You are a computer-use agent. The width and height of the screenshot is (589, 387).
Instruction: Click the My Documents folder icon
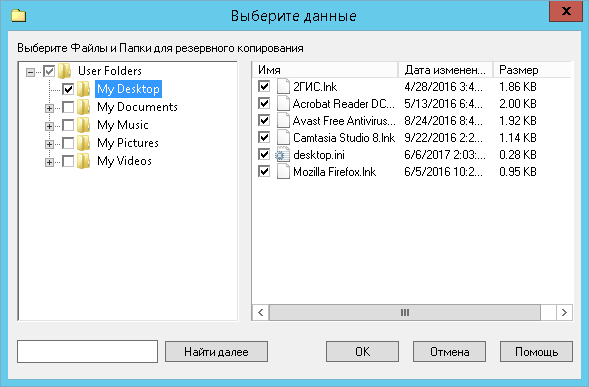click(83, 107)
